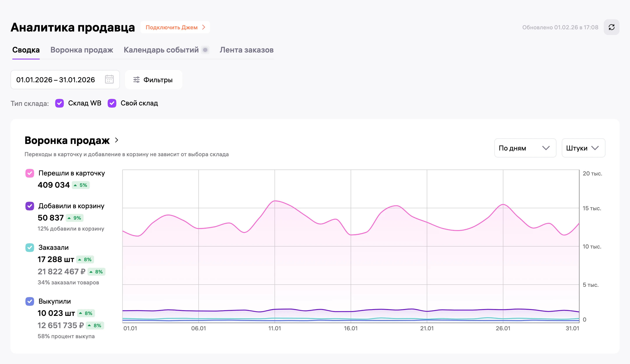
Task: Open the Воронка продаж section heading link
Action: (67, 140)
